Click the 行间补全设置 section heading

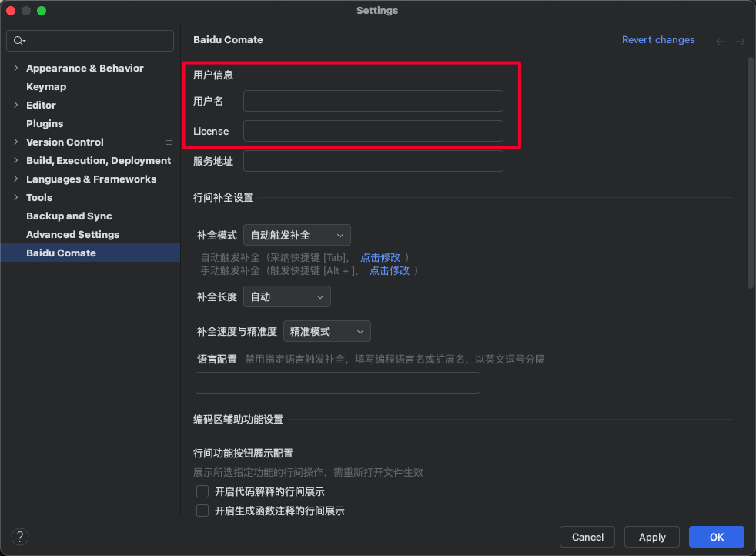pos(223,198)
